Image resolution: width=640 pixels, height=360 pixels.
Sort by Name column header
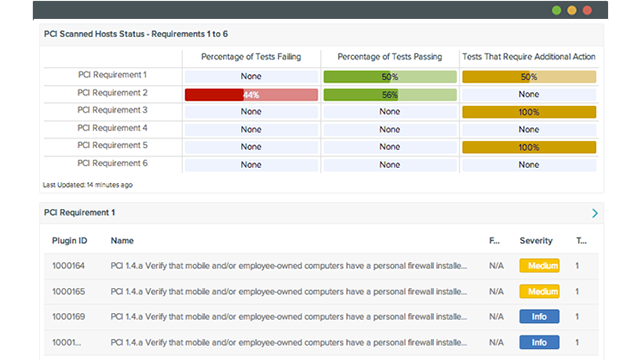[x=122, y=241]
